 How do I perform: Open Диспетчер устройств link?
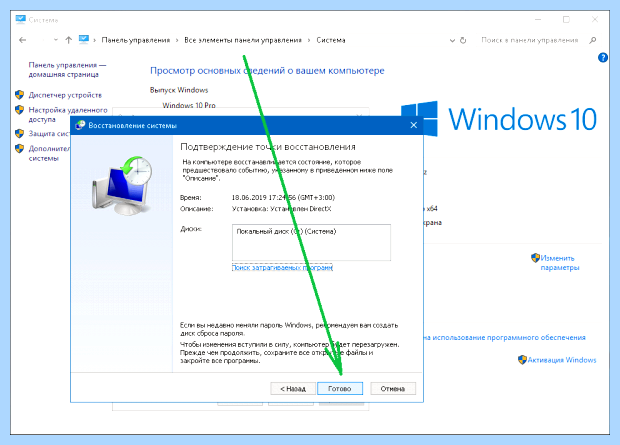pos(65,95)
